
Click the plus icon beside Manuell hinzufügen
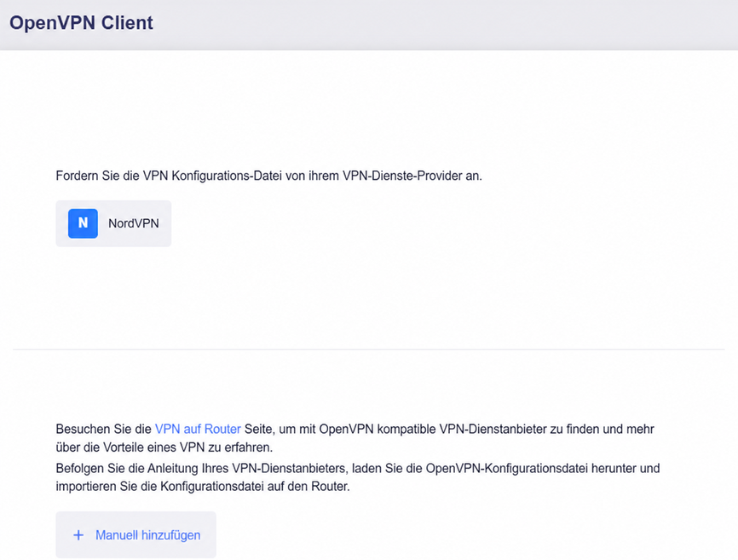(x=78, y=535)
